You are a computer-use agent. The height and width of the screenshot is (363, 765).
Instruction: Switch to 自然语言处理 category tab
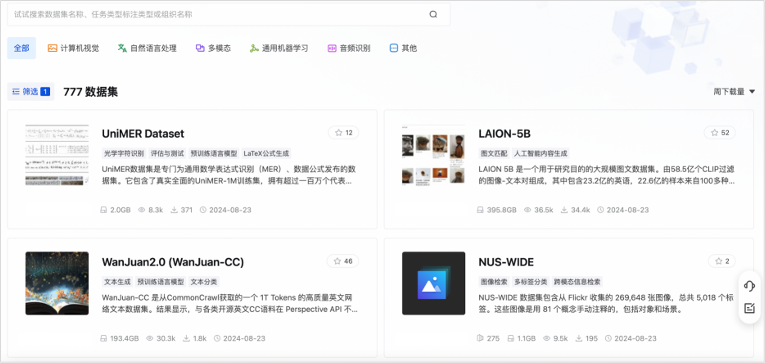point(147,48)
